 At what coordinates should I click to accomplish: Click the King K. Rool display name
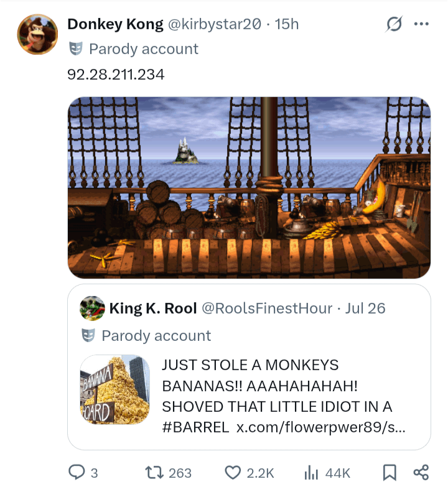tap(153, 308)
